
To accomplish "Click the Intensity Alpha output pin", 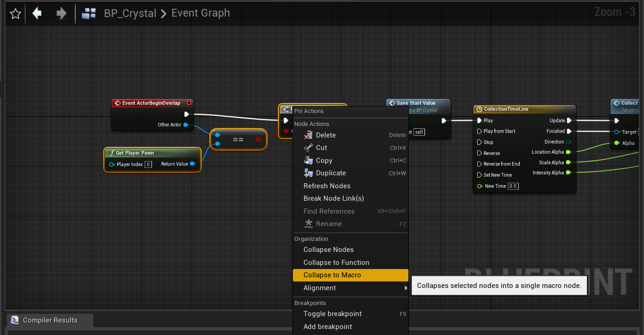I will click(x=568, y=173).
